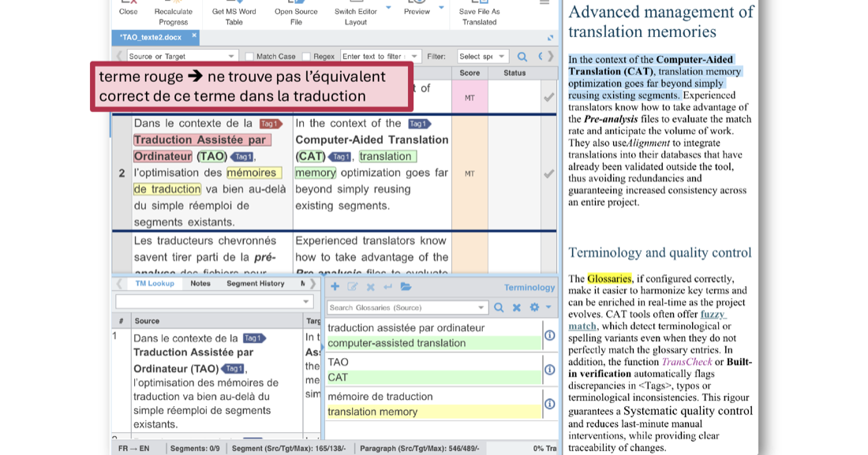Enable the Regex checkbox
This screenshot has width=868, height=455.
tap(307, 57)
